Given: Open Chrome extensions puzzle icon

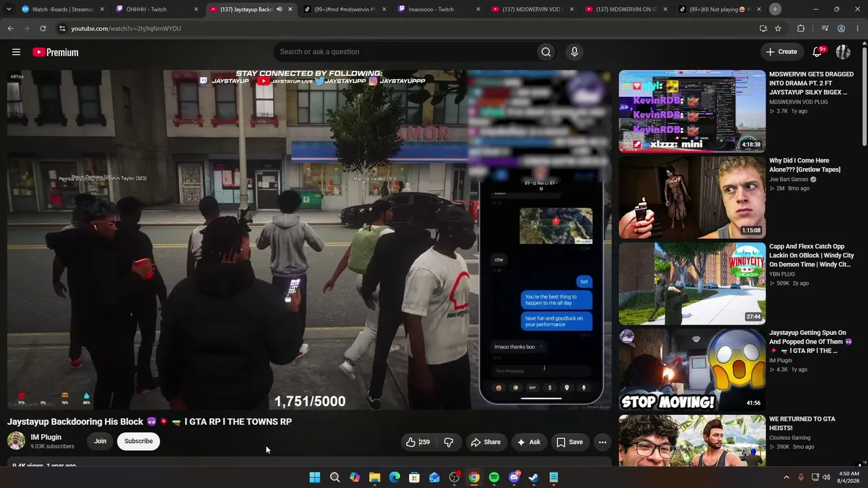Looking at the screenshot, I should (801, 28).
